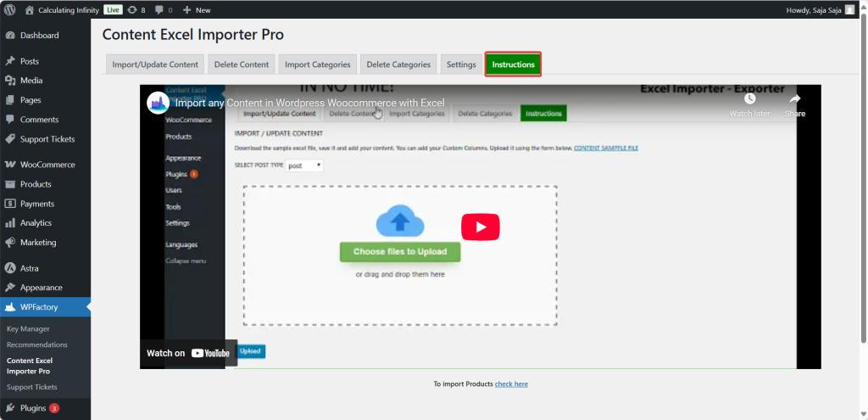Click Howdy, Saja Saja account link
868x420 pixels.
click(x=821, y=10)
